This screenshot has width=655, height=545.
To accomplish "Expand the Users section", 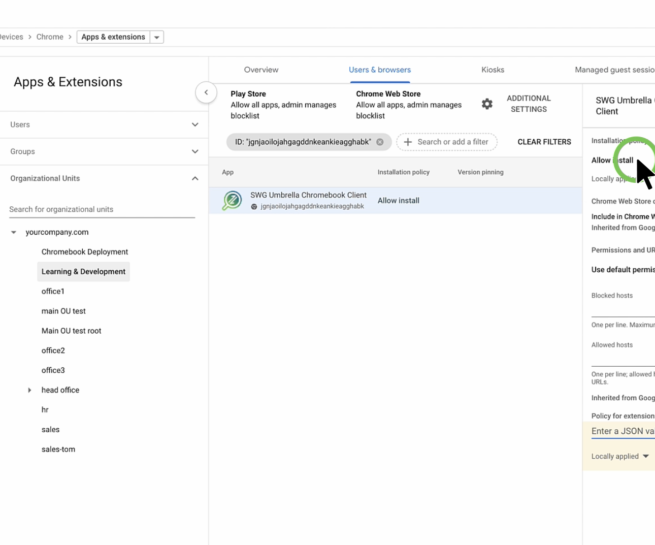I will [x=195, y=125].
